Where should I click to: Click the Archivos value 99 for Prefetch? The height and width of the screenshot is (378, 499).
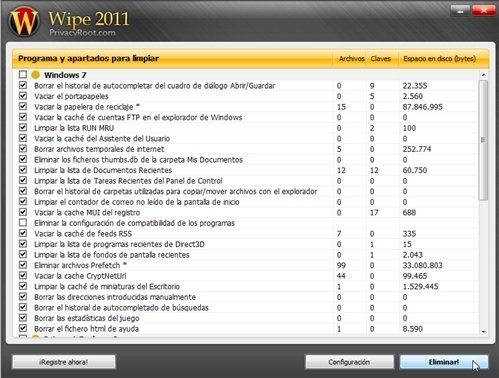[x=341, y=265]
